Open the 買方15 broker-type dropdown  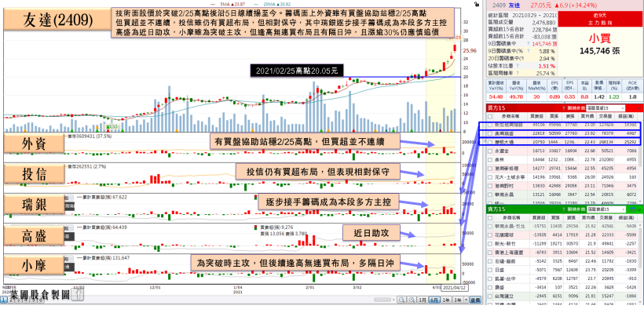(x=606, y=108)
